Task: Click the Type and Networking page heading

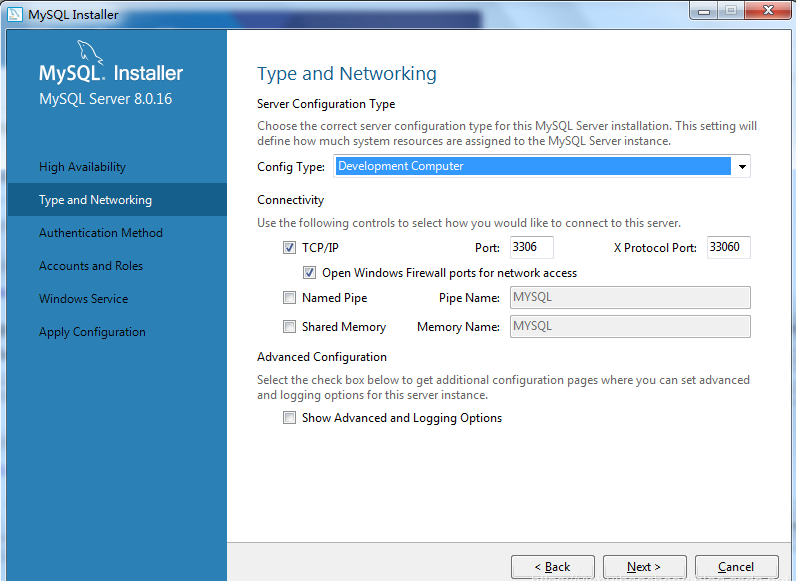Action: coord(347,74)
